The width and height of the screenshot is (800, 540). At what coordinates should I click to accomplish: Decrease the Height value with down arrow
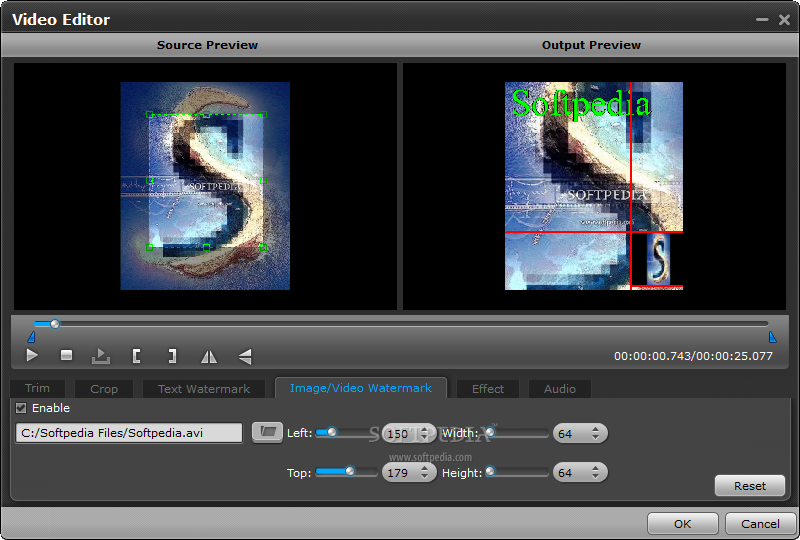click(x=595, y=477)
